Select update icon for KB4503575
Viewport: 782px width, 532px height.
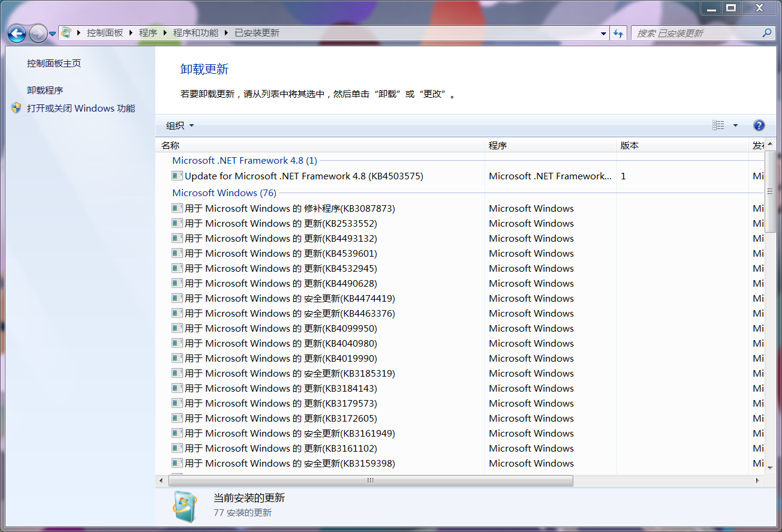click(x=177, y=176)
